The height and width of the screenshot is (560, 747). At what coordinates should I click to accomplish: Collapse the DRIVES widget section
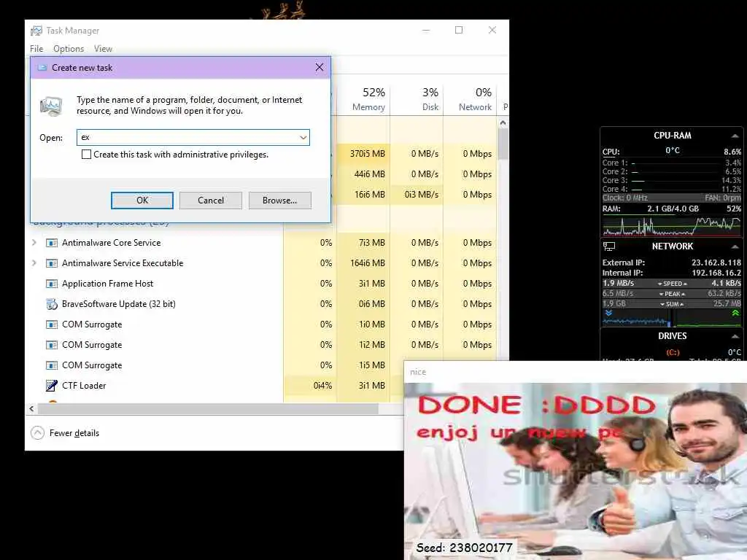click(x=735, y=336)
